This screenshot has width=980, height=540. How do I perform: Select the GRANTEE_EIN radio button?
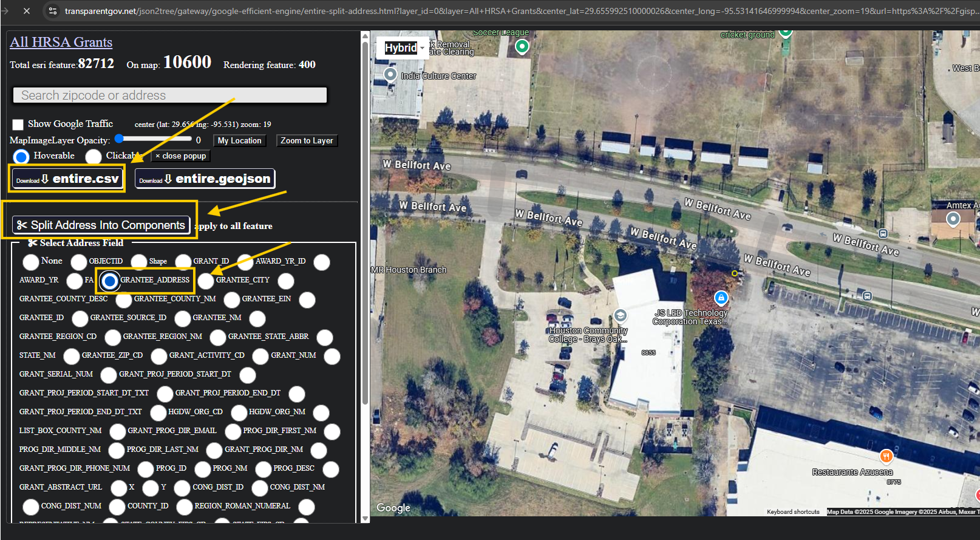232,300
